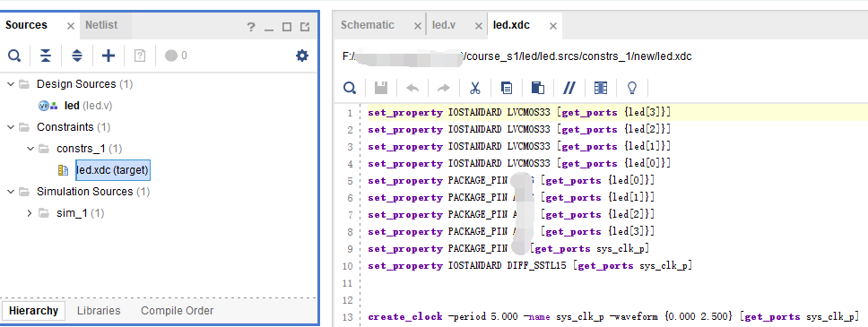868x327 pixels.
Task: Select the constrs_1 constraint set
Action: 89,149
